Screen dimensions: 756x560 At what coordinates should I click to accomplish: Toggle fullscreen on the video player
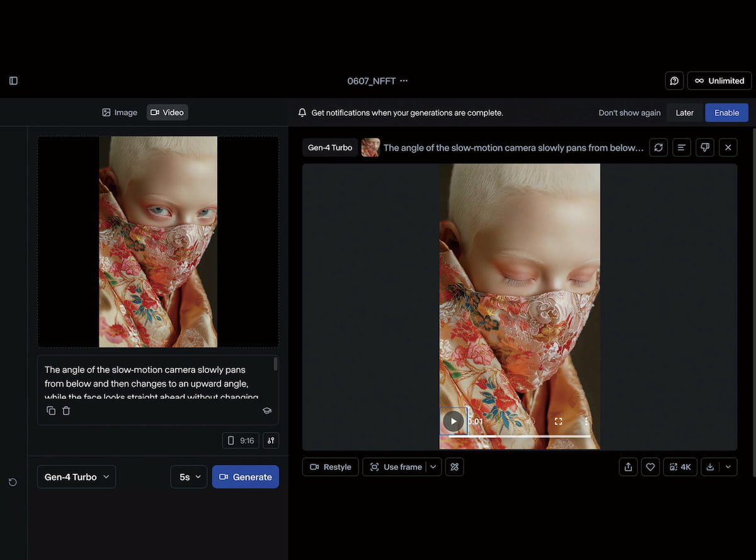(558, 421)
